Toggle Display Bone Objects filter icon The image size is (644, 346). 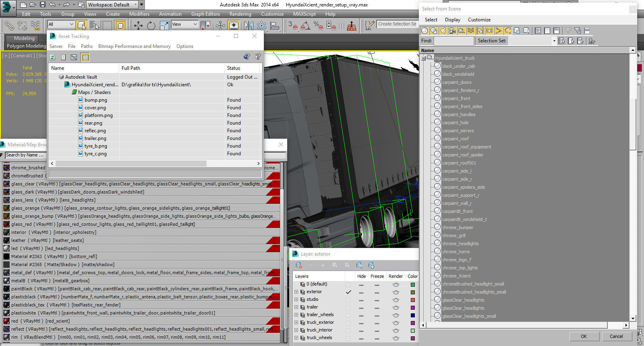click(x=499, y=31)
